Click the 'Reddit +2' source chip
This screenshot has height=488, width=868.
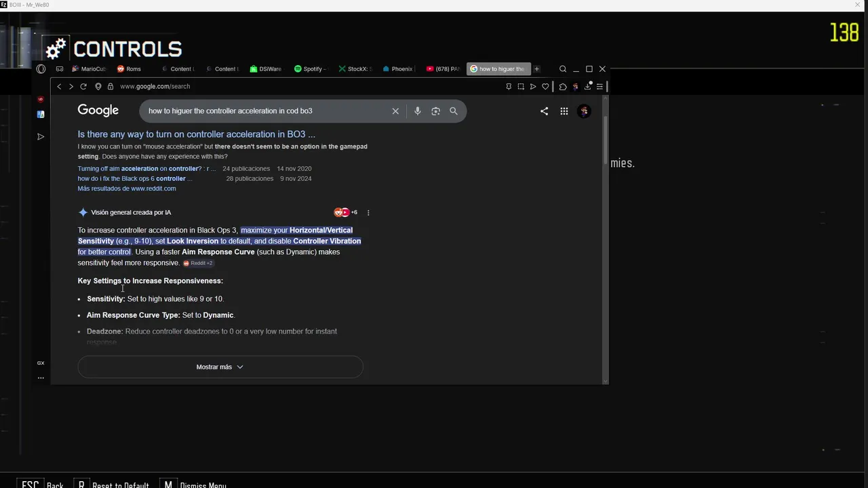point(198,263)
